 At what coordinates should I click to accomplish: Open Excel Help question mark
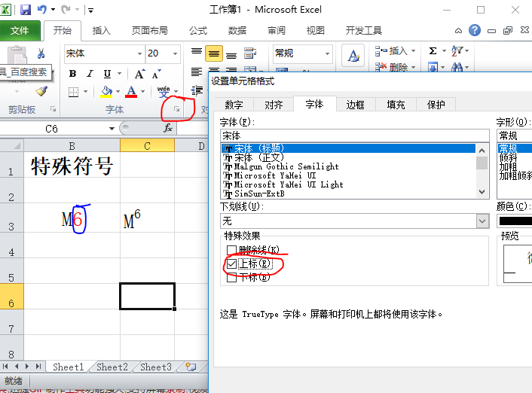[x=475, y=30]
